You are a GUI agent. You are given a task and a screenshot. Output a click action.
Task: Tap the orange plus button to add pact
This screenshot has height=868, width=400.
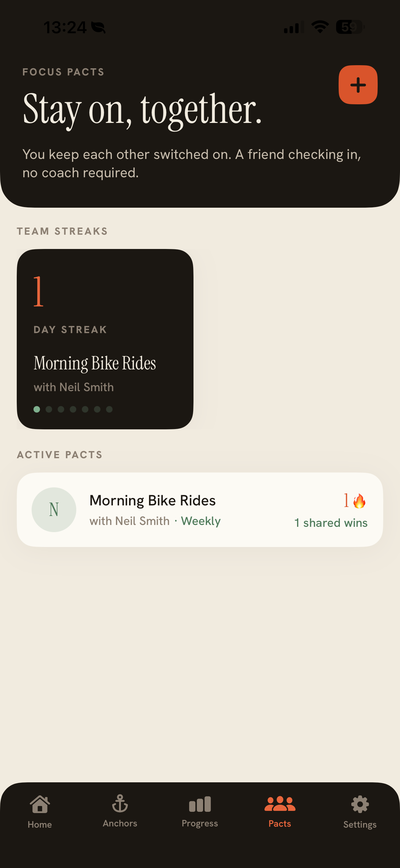tap(358, 84)
